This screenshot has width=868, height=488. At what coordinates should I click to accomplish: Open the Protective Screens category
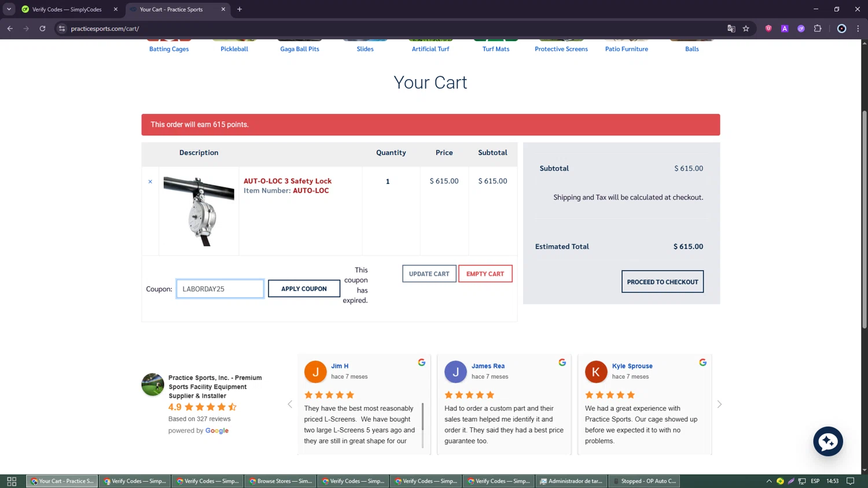(561, 49)
